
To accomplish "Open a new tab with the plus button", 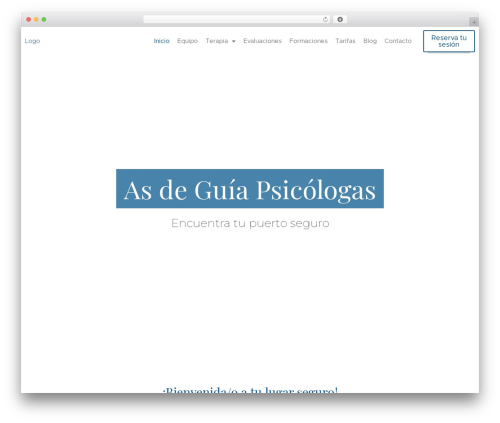I will coord(474,22).
